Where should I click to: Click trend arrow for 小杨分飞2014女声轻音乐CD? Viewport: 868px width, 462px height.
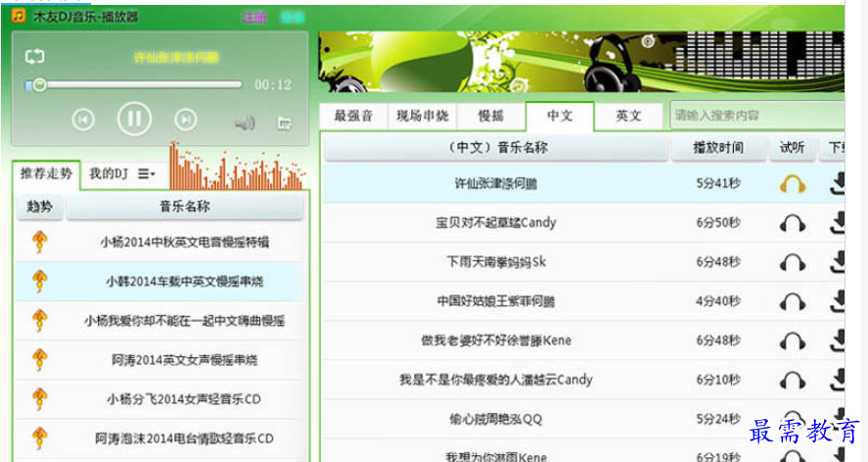[39, 398]
